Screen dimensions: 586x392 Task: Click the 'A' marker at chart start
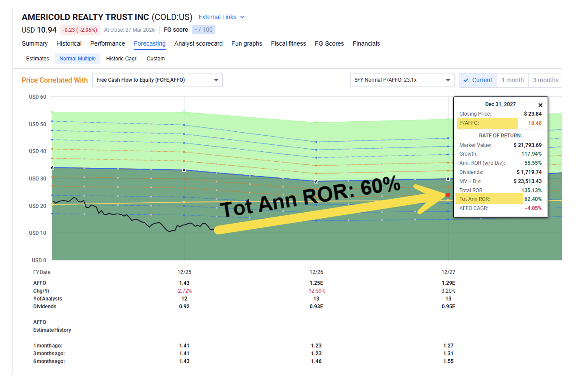click(x=52, y=167)
